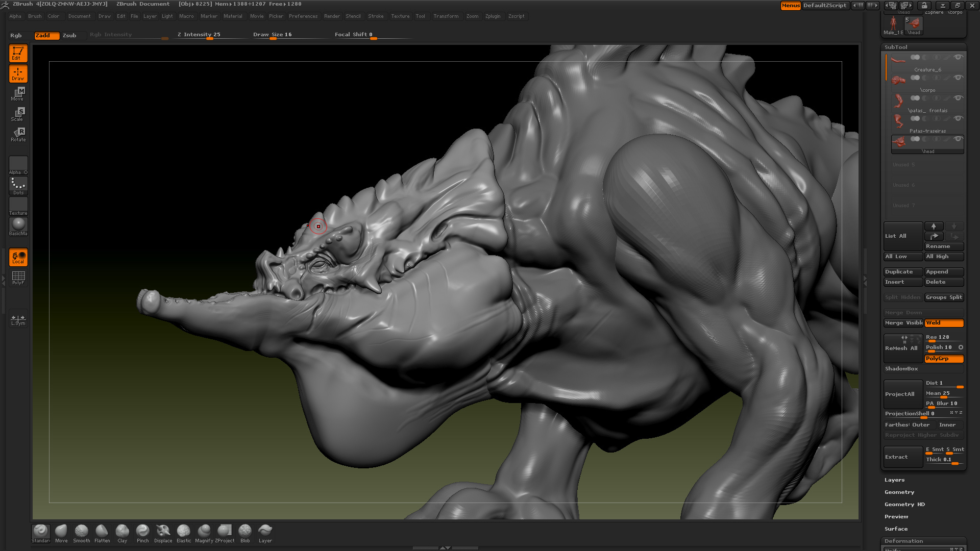
Task: Toggle the Zadd sculpt mode
Action: tap(46, 35)
